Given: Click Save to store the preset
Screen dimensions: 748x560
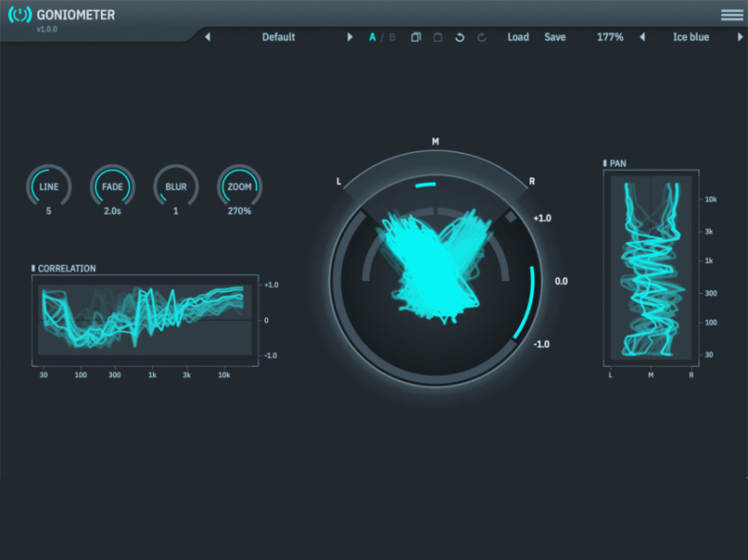Looking at the screenshot, I should [555, 37].
